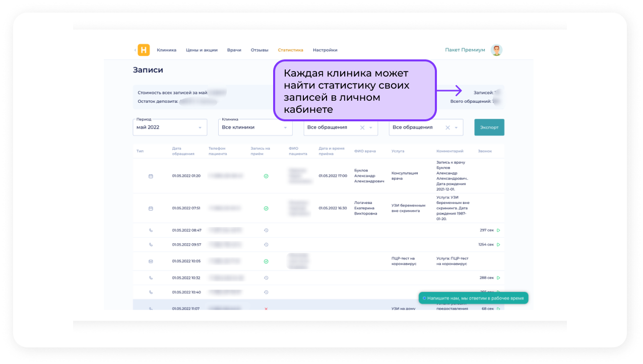Play the 288 сек call recording

(x=498, y=277)
